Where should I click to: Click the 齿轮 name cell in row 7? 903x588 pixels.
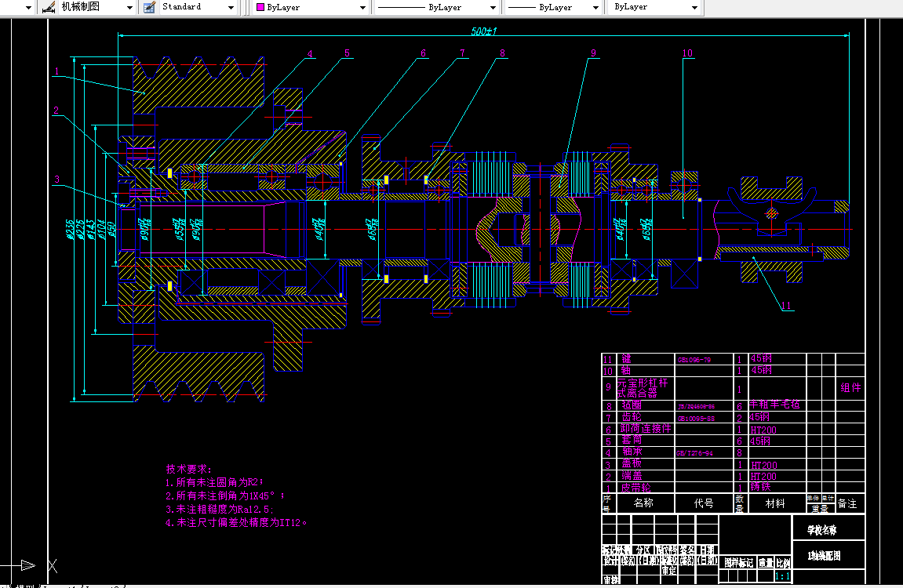point(646,417)
